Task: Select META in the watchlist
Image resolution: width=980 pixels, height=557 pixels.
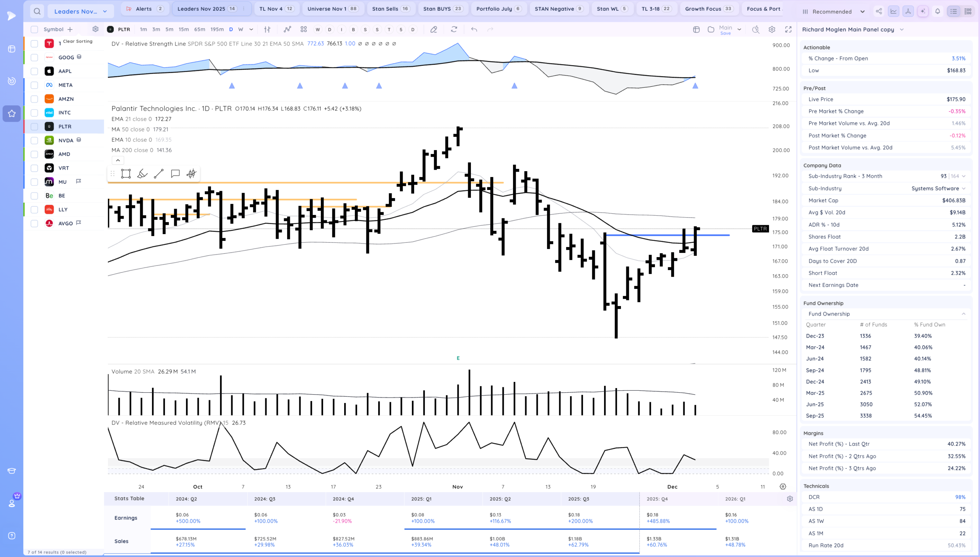Action: click(x=65, y=85)
